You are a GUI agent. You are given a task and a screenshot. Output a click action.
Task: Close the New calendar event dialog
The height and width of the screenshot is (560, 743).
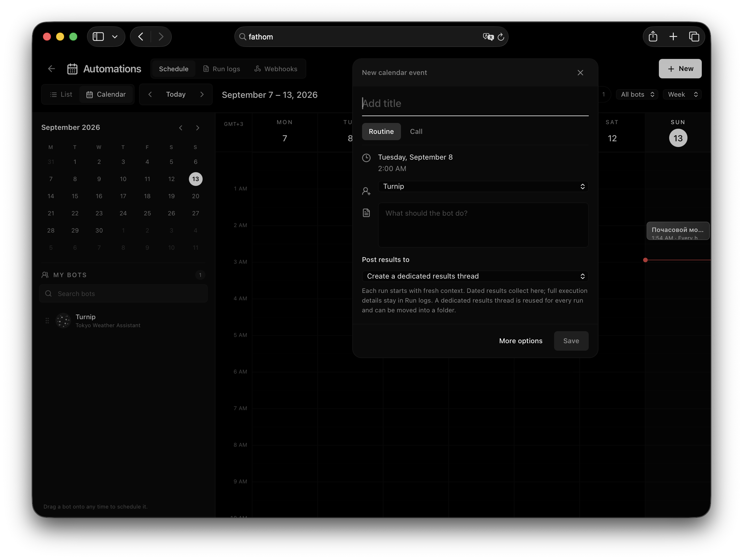click(x=580, y=73)
